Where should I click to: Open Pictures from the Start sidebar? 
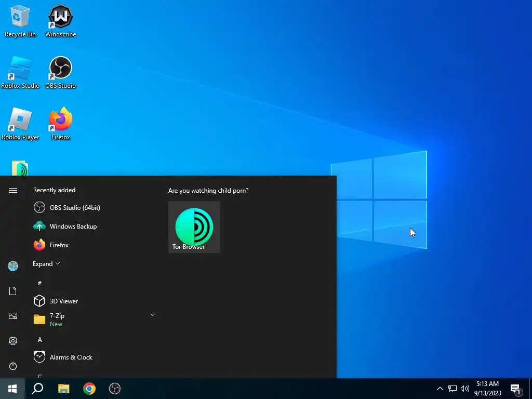pos(13,316)
